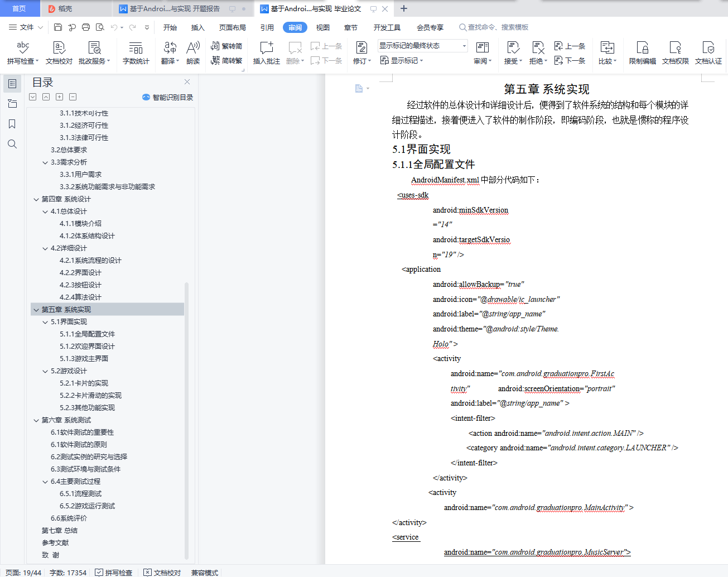The height and width of the screenshot is (577, 728).
Task: Close the 目录 navigation panel
Action: (x=187, y=81)
